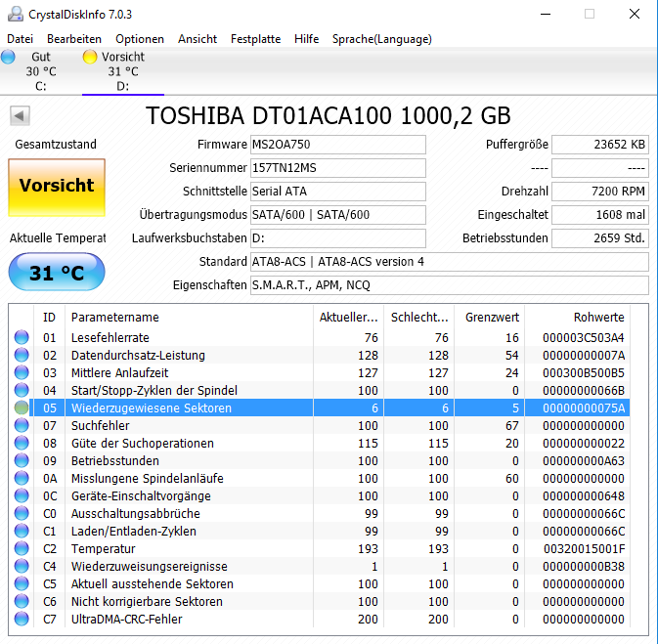Click the Betriebsstunden value 2659 Std.
Viewport: 658px width, 644px height.
(x=600, y=238)
